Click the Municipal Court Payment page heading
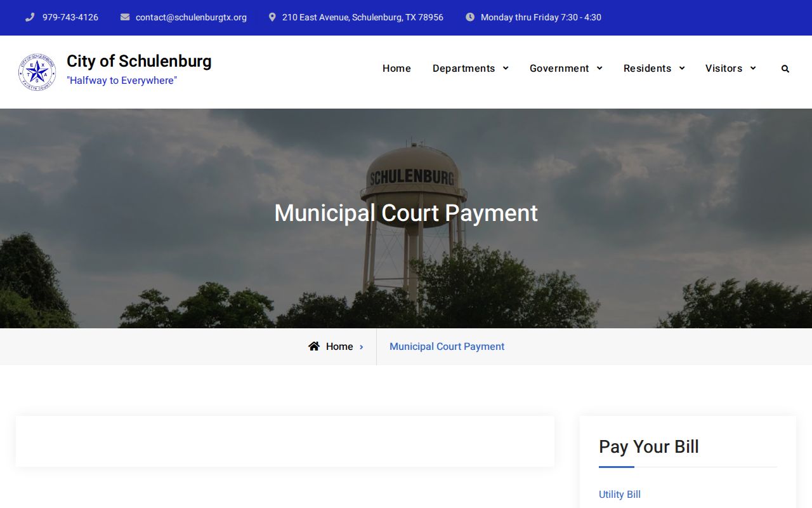This screenshot has height=508, width=812. (x=406, y=213)
